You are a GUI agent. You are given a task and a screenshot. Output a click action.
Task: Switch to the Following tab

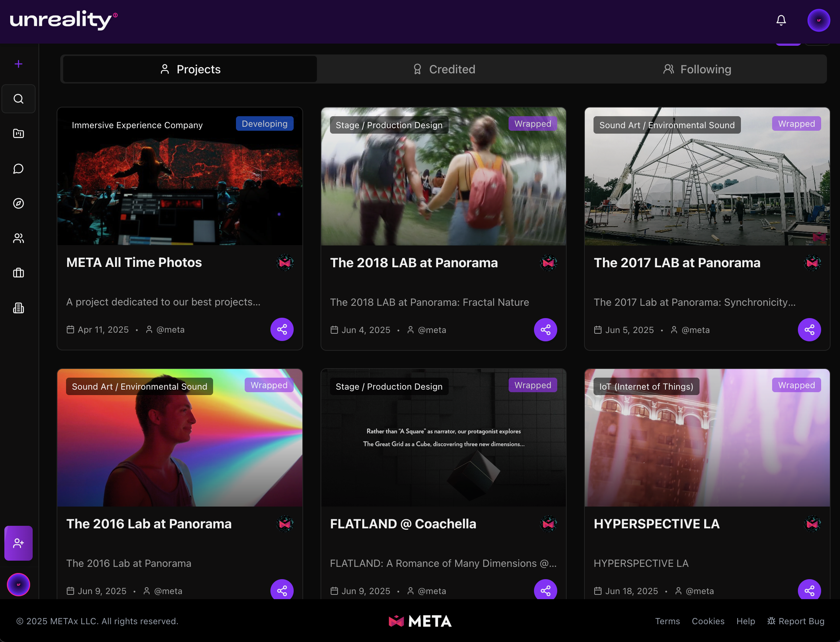[697, 69]
